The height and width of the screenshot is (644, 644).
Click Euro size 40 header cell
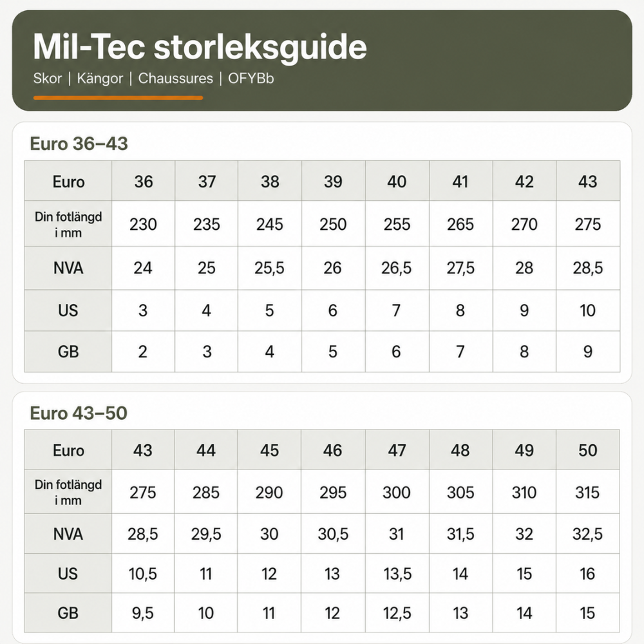[397, 181]
